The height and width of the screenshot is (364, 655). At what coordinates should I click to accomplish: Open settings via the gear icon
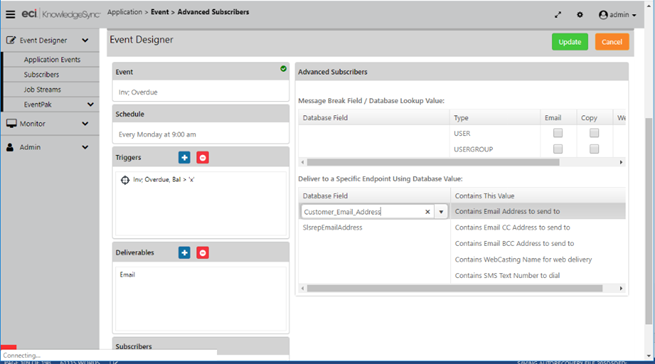tap(580, 15)
